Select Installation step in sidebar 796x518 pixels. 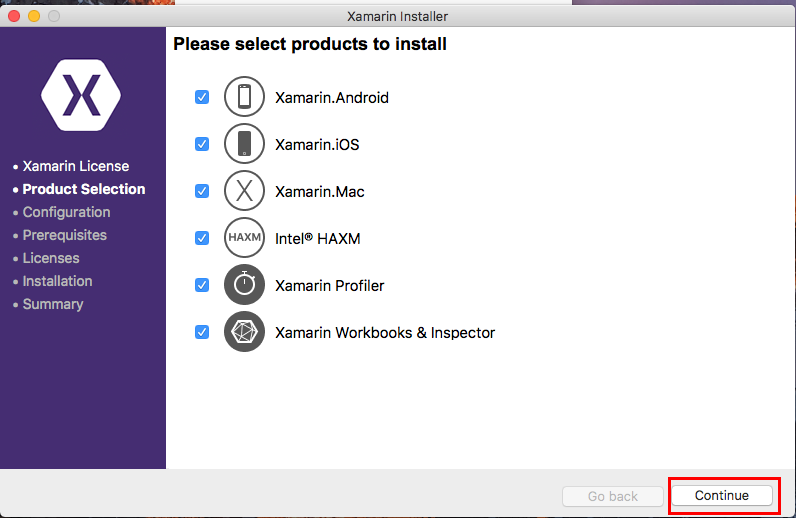pos(57,281)
